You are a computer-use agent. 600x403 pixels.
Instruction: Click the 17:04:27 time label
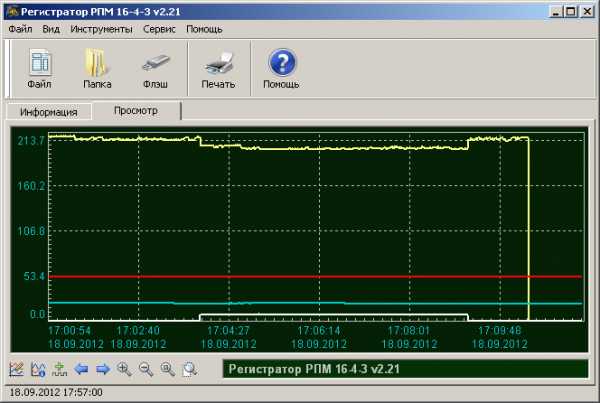tap(228, 330)
